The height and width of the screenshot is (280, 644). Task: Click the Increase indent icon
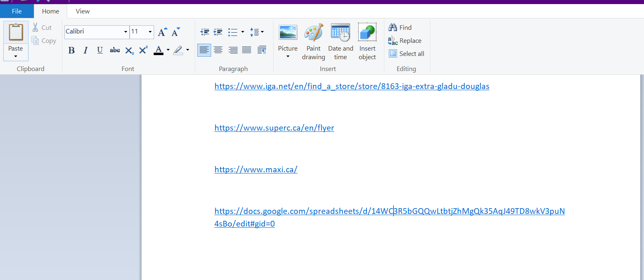218,32
